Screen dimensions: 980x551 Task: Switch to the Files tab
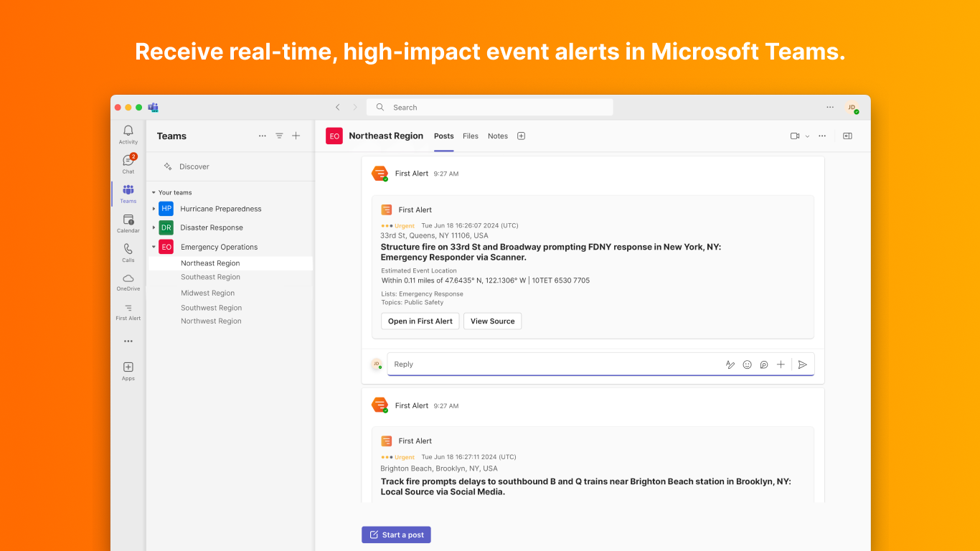471,136
